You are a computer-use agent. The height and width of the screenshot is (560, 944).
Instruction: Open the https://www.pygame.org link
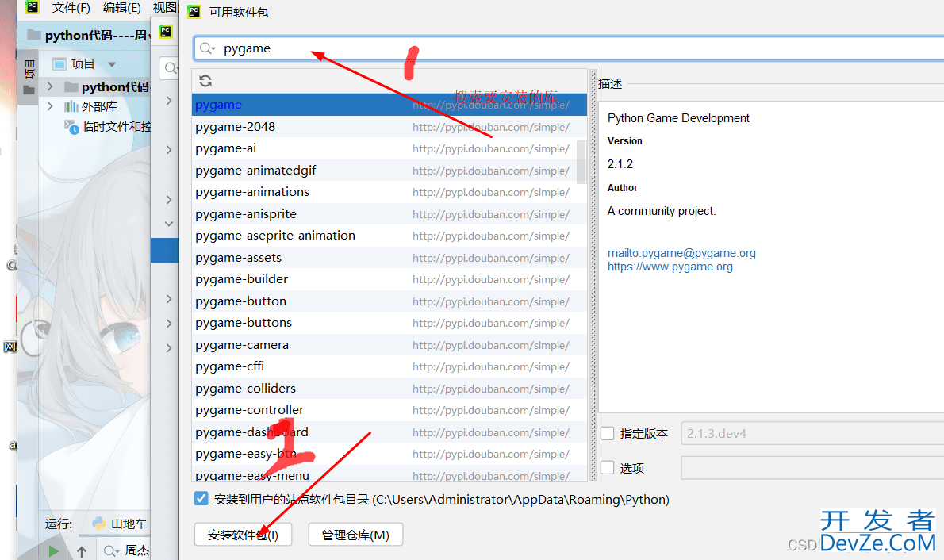[670, 267]
